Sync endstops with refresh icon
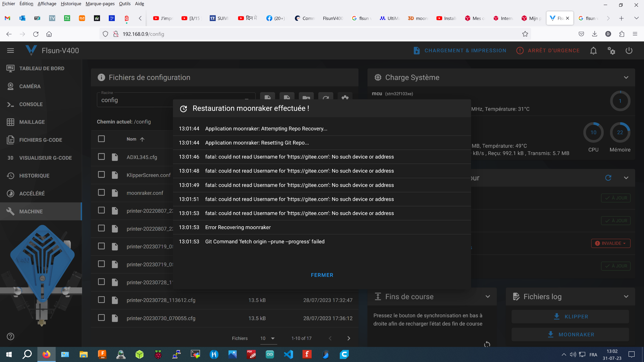Screen dimensions: 644x362 (487, 344)
